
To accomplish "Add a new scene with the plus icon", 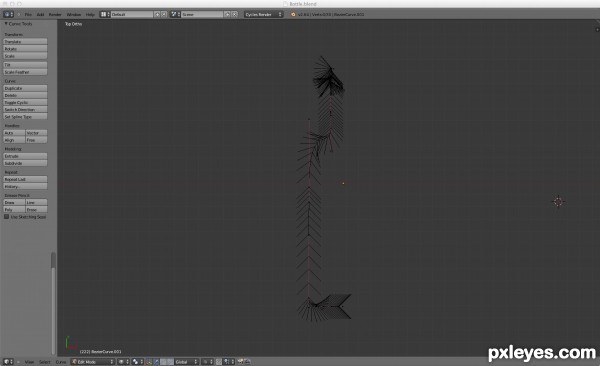I will [x=227, y=14].
